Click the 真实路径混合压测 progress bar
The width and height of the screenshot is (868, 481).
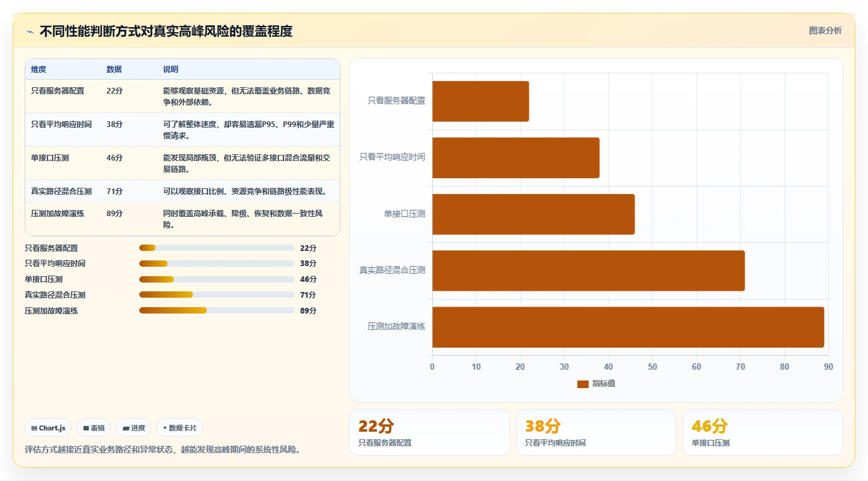[216, 295]
